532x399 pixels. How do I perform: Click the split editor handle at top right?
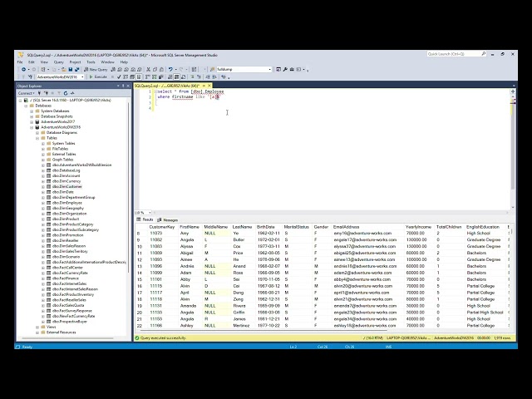[513, 91]
